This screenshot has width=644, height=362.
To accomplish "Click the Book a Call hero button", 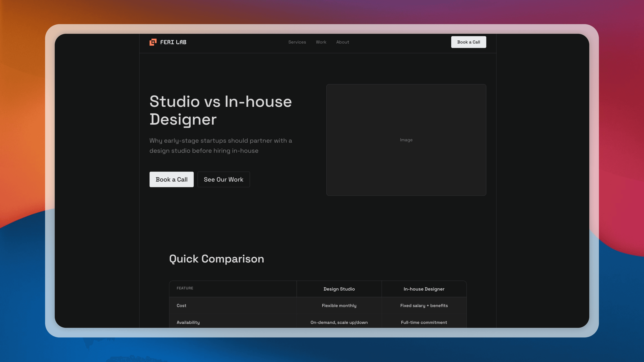I will pos(171,179).
